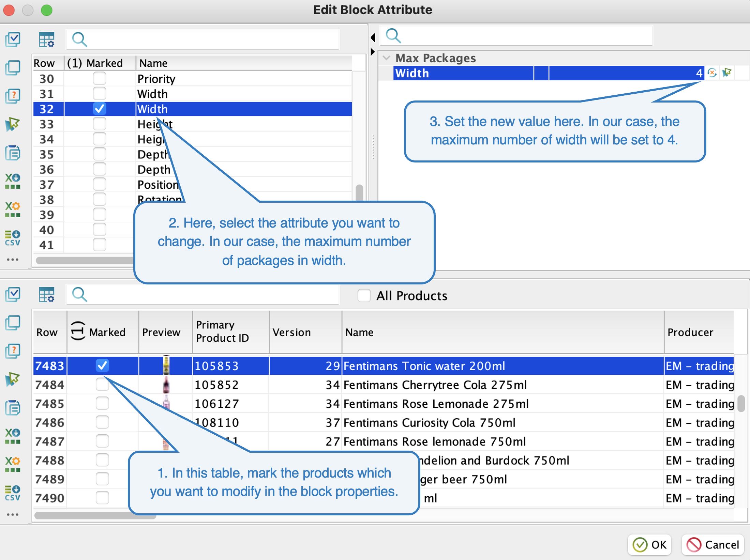Click the pick arrow icon right of Width value

[727, 73]
